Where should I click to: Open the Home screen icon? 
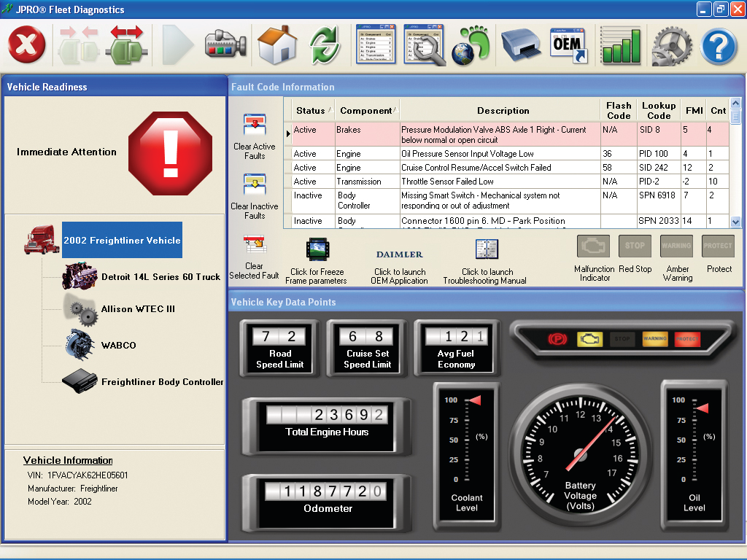coord(277,45)
